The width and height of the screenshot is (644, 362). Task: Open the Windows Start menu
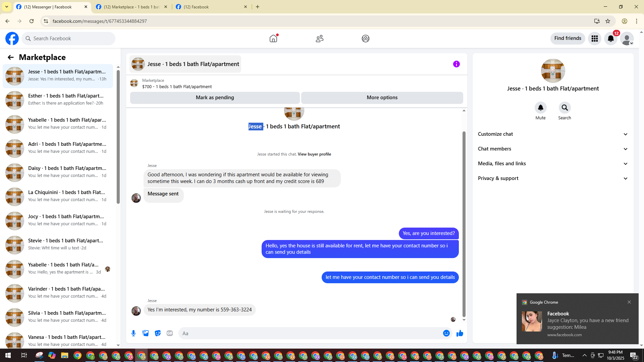coord(8,355)
